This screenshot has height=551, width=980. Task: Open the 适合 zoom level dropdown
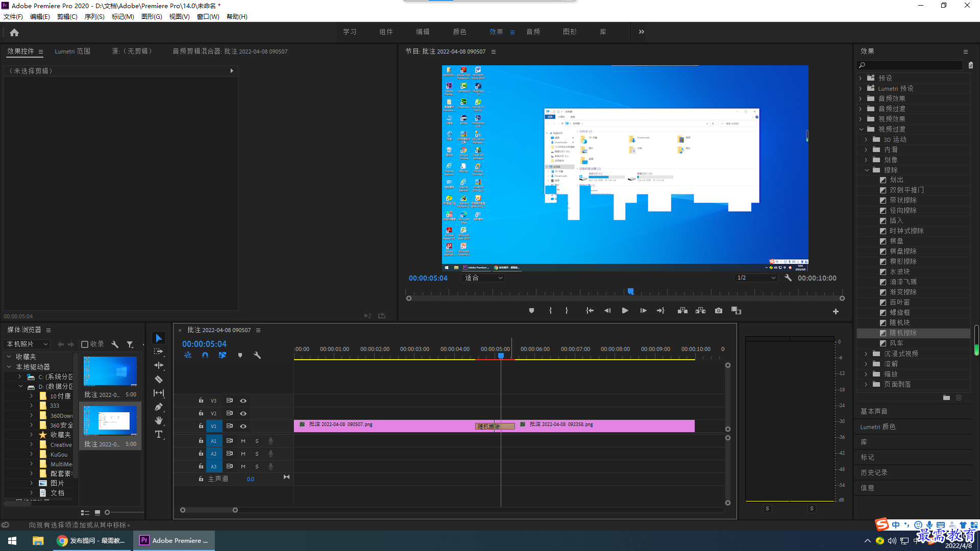point(483,278)
